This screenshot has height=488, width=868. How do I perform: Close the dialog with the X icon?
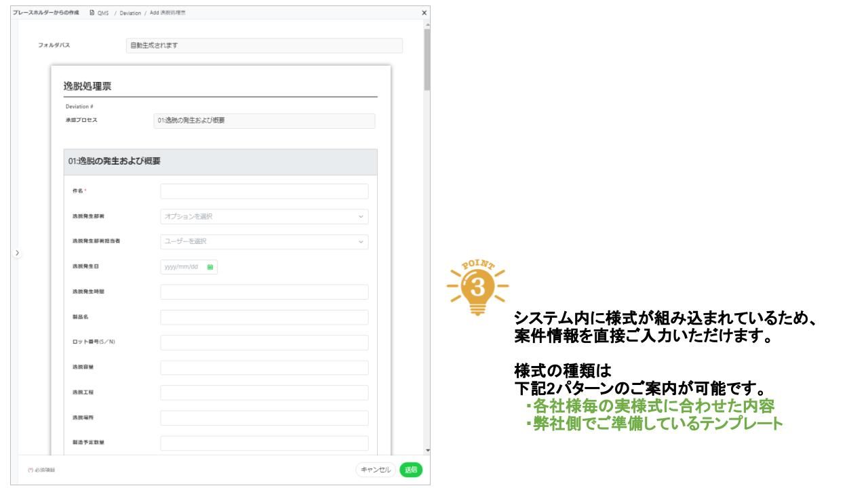click(424, 13)
